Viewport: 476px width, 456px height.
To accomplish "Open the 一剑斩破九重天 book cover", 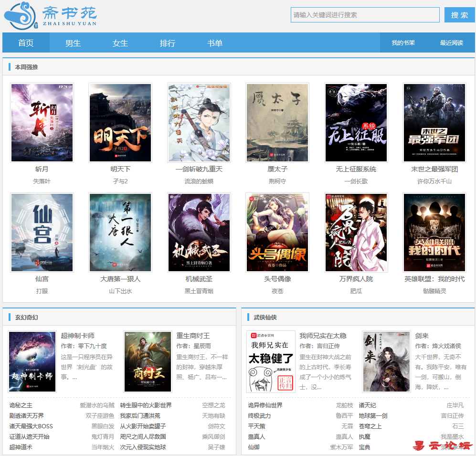I will [x=199, y=123].
